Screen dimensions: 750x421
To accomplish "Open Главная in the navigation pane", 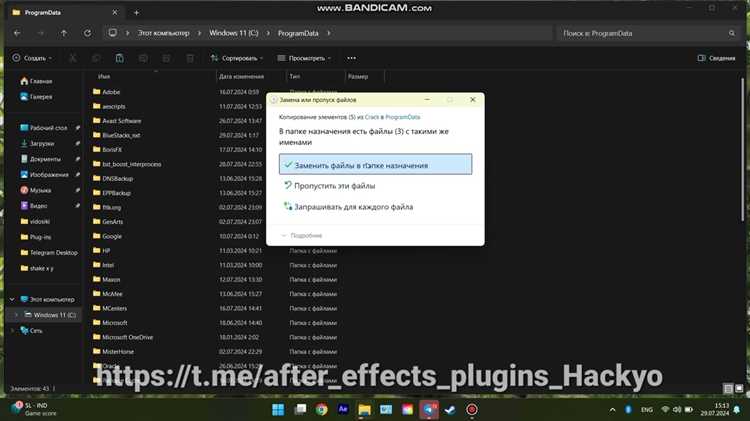I will [36, 81].
